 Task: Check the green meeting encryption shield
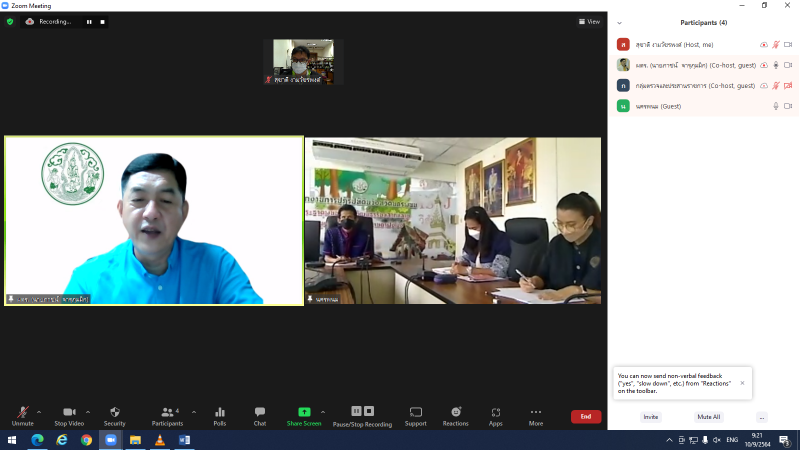tap(10, 22)
